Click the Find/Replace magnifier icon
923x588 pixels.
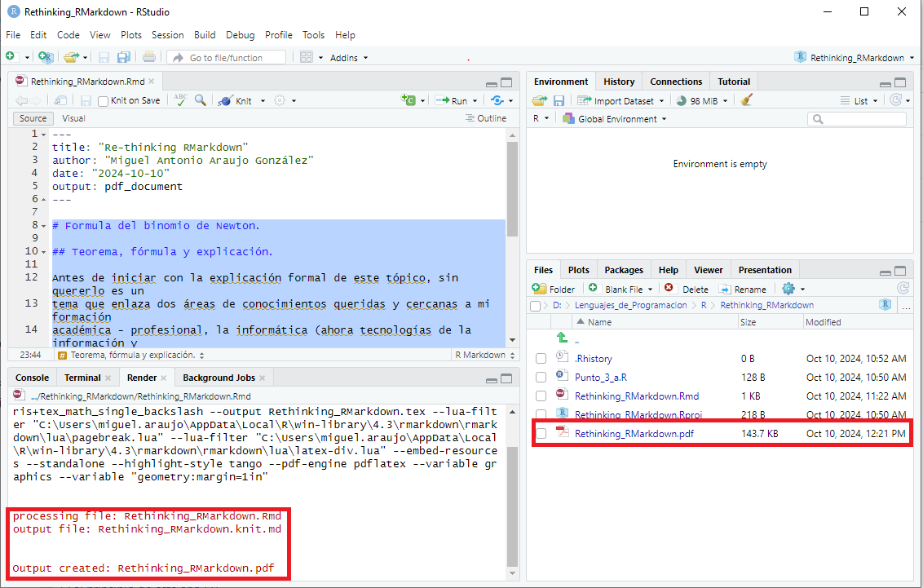[x=200, y=100]
